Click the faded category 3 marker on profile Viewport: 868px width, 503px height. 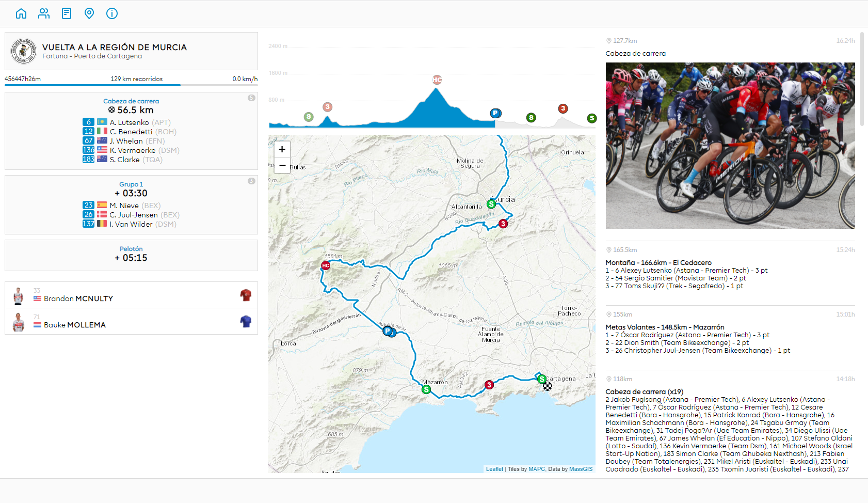point(327,107)
